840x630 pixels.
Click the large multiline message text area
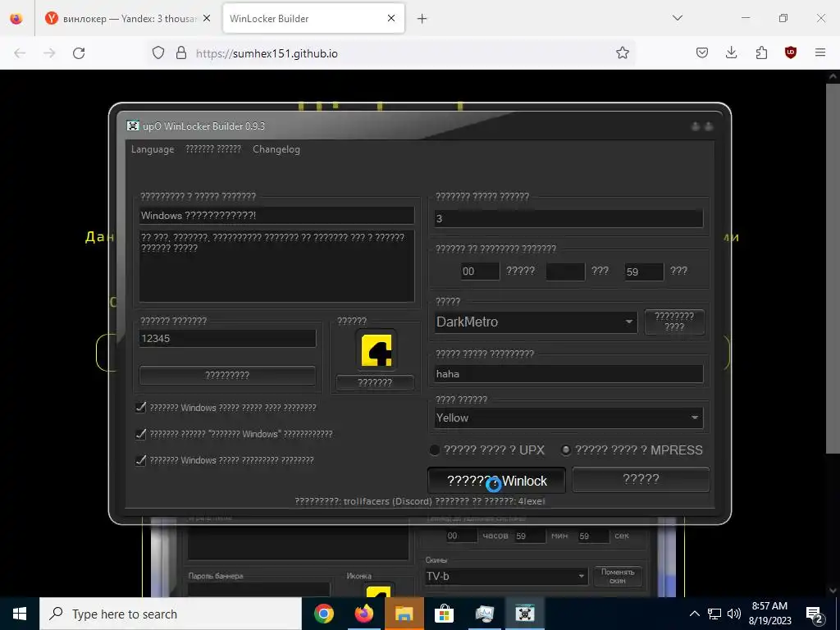tap(276, 267)
